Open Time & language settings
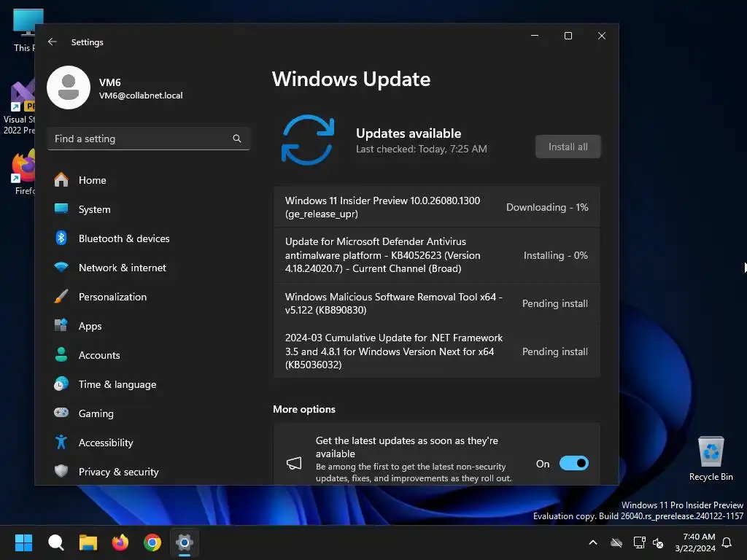Image resolution: width=747 pixels, height=560 pixels. pos(149,384)
